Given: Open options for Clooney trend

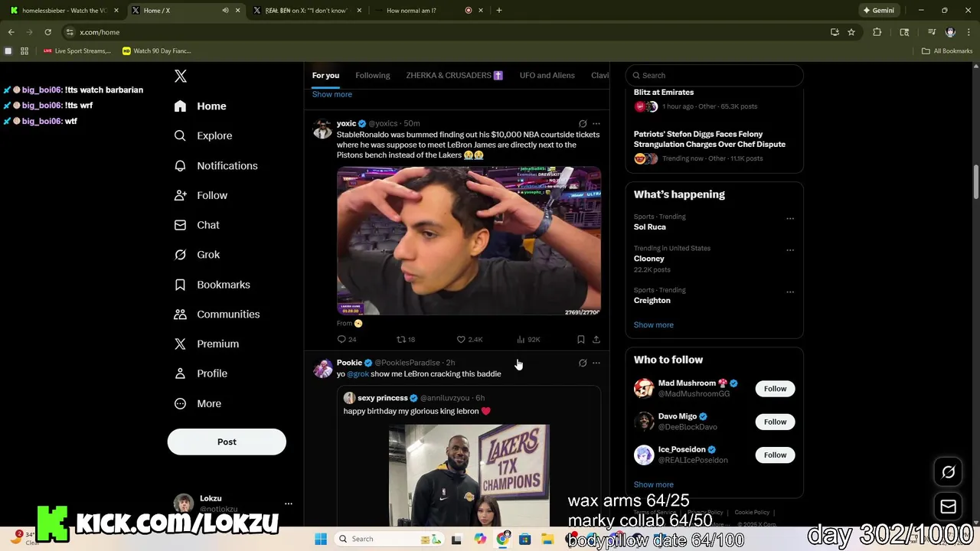Looking at the screenshot, I should coord(790,249).
